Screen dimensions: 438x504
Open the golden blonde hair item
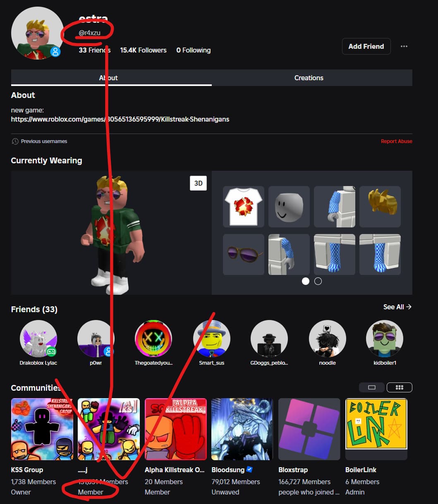(380, 207)
